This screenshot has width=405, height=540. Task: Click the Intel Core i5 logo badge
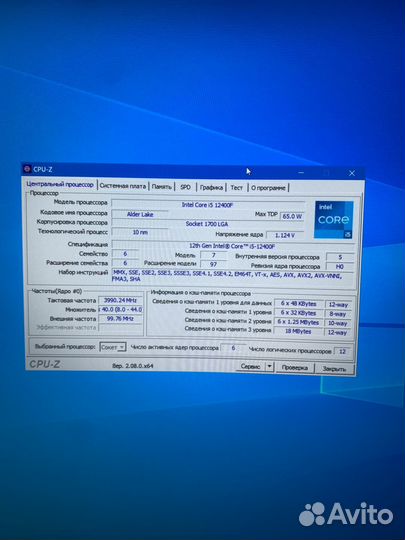point(333,219)
